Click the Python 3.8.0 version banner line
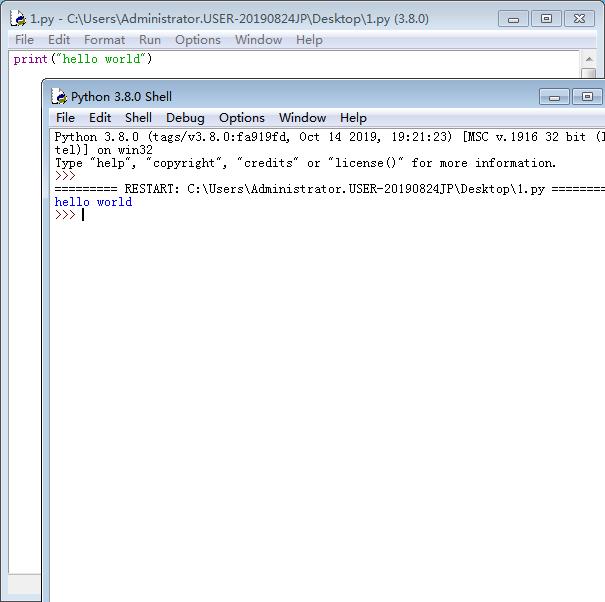Screen dimensions: 605x602 [330, 137]
